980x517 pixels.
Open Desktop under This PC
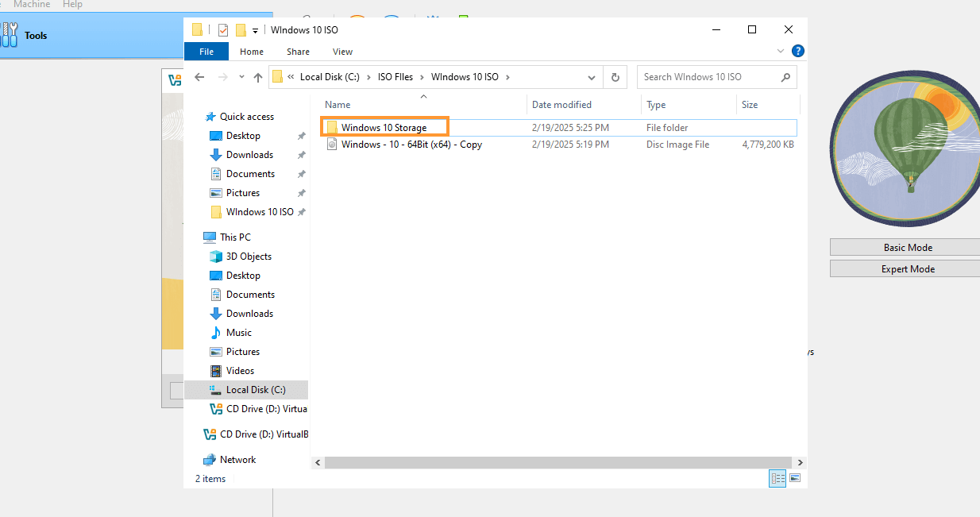click(243, 276)
